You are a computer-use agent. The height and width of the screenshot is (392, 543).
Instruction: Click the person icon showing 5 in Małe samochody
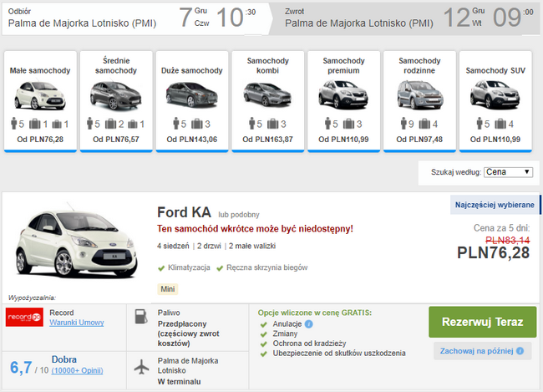click(14, 123)
